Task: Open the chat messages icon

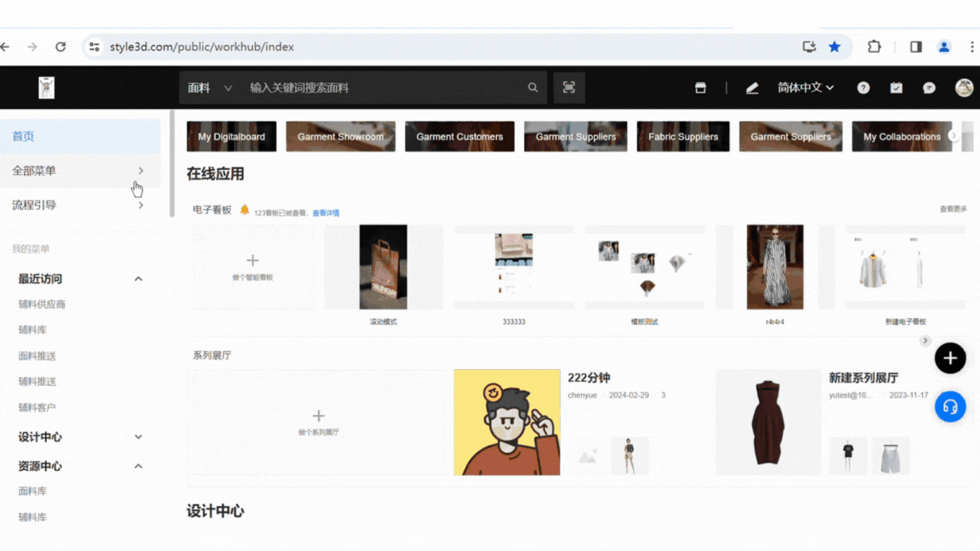Action: pos(929,88)
